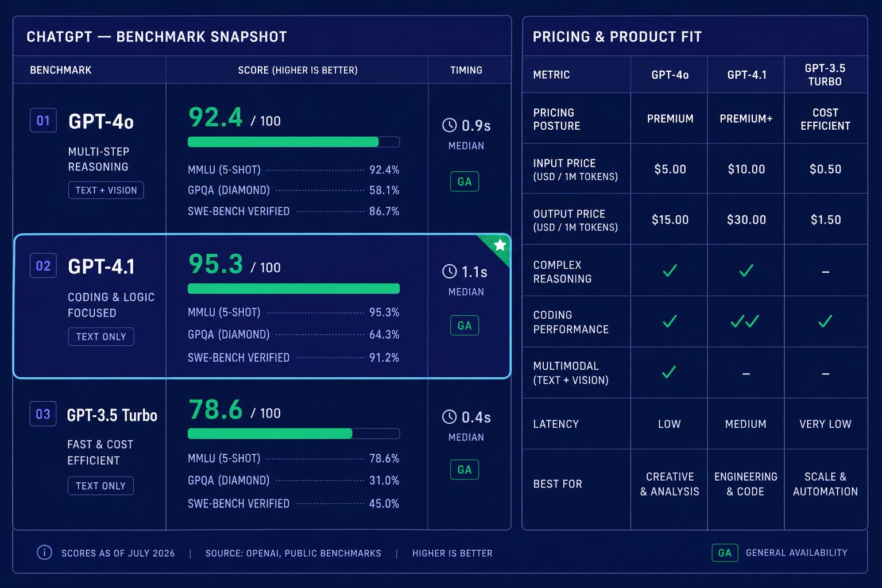Click the GPT-3.5 Turbo model name heading
This screenshot has width=882, height=588.
(x=112, y=415)
